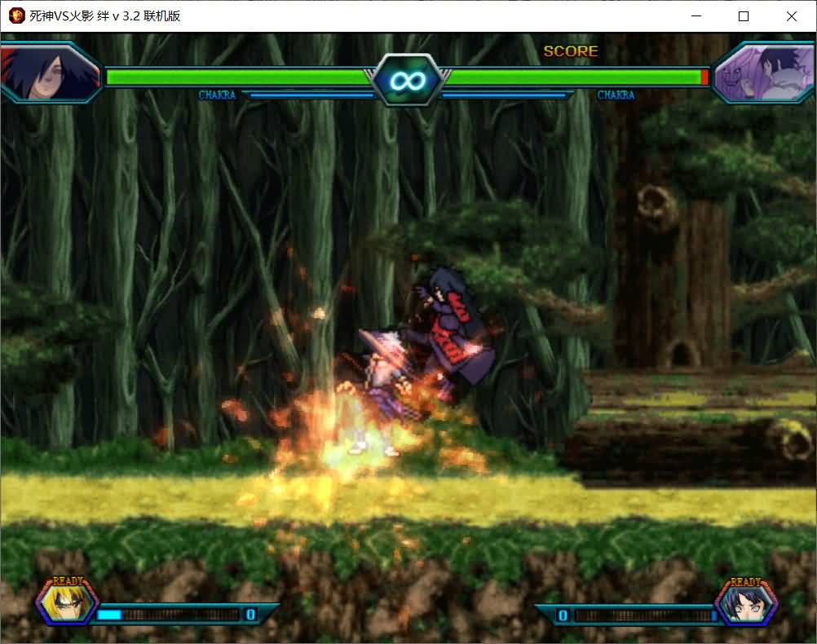Click the right blue chakra bar
The image size is (817, 644).
(505, 95)
